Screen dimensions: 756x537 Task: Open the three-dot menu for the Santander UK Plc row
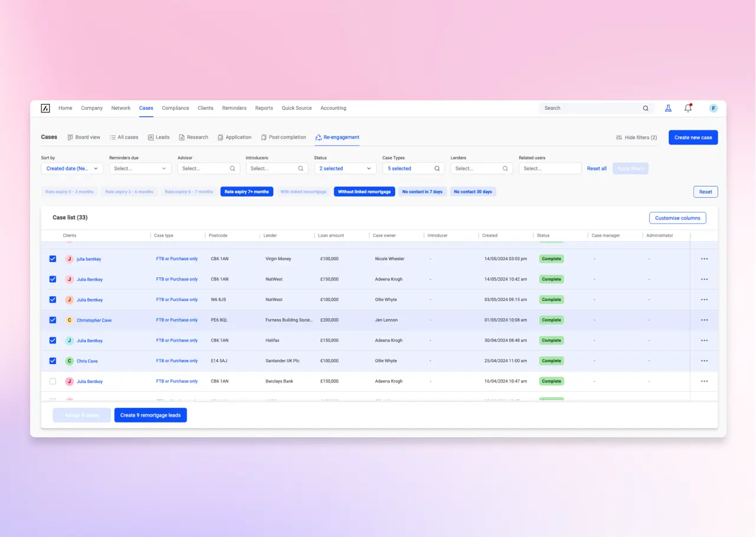704,361
